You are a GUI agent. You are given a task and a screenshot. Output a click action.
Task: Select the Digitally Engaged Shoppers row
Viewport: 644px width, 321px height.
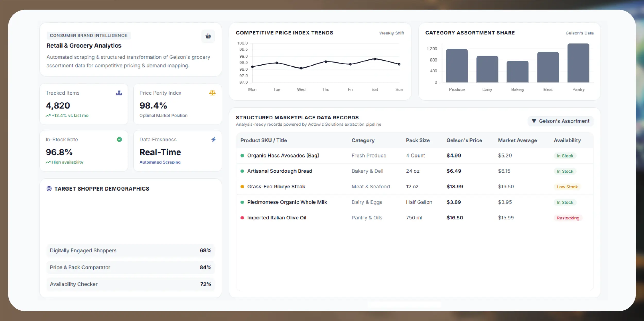[x=131, y=251]
